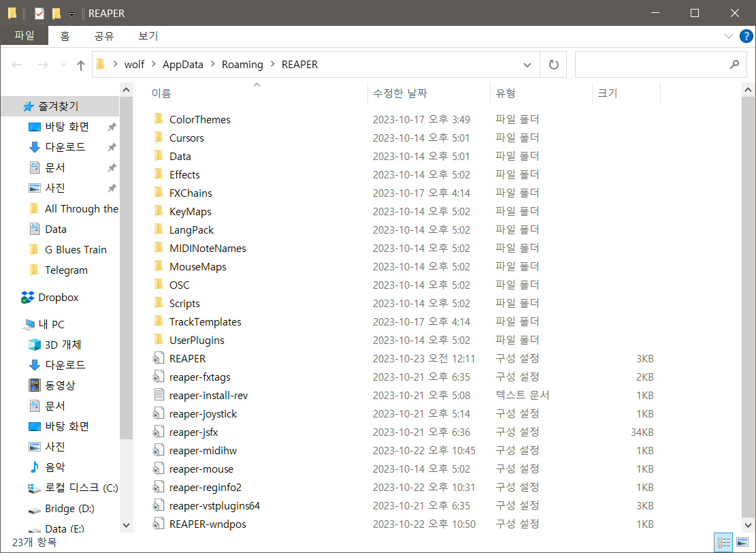
Task: Switch to details view layout
Action: click(724, 542)
